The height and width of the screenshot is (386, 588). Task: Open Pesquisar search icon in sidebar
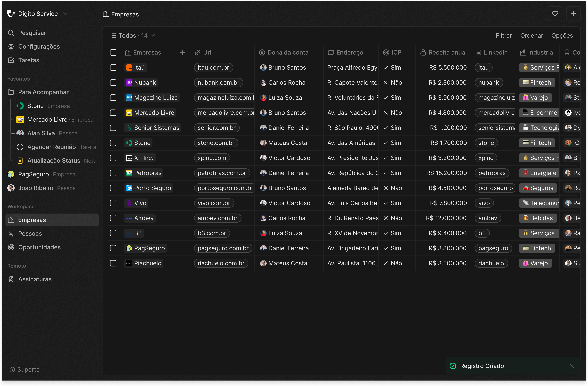pos(11,33)
